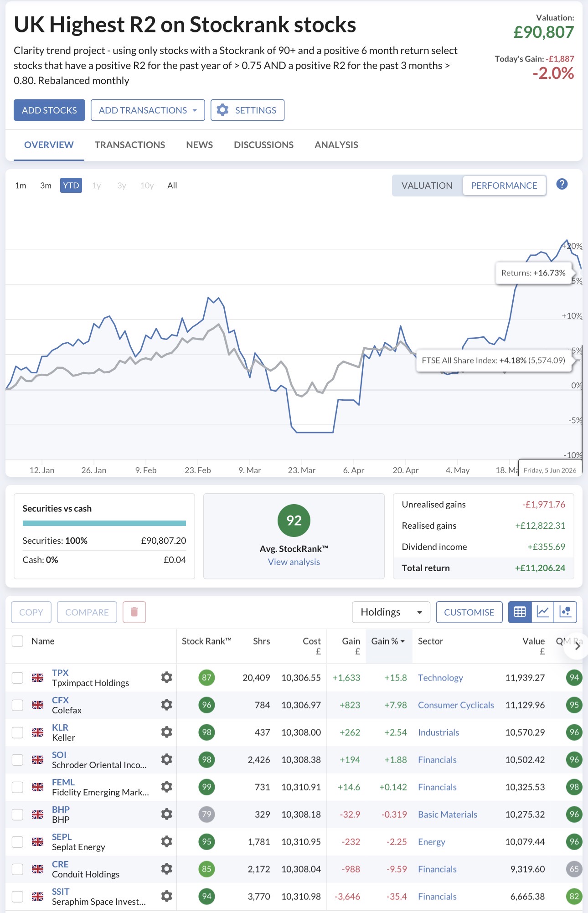The height and width of the screenshot is (913, 588).
Task: Switch to scatter bubble view icon
Action: coord(565,612)
